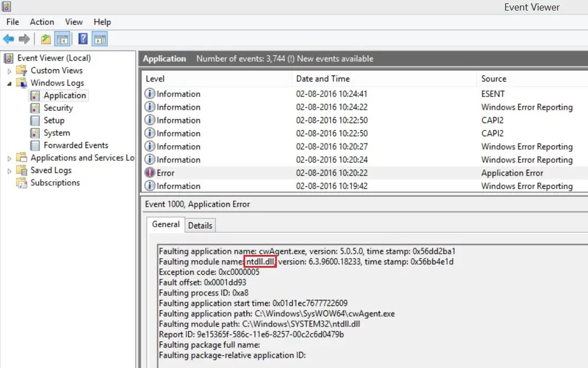The height and width of the screenshot is (368, 588).
Task: Click the Applications and Services Logs folder icon
Action: pyautogui.click(x=22, y=158)
